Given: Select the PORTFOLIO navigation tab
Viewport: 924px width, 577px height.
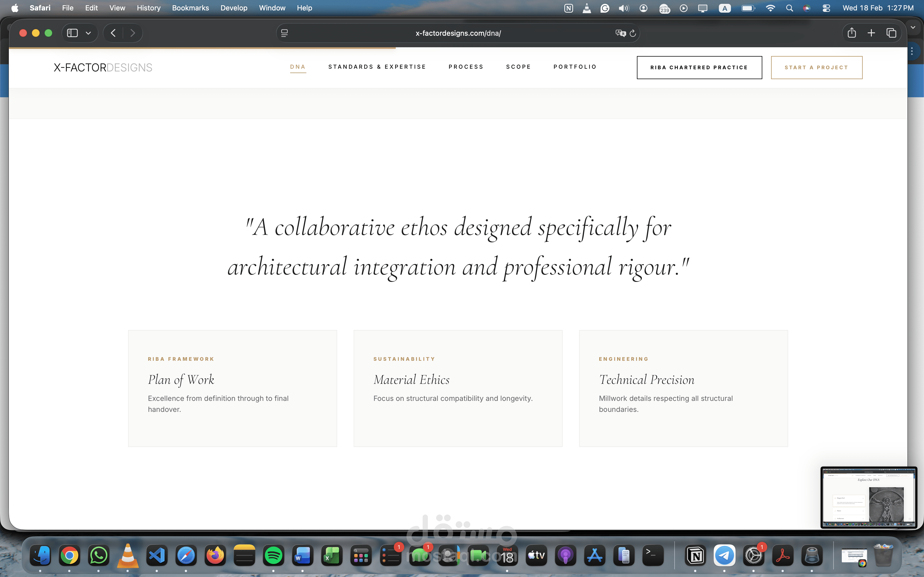Looking at the screenshot, I should pyautogui.click(x=575, y=67).
